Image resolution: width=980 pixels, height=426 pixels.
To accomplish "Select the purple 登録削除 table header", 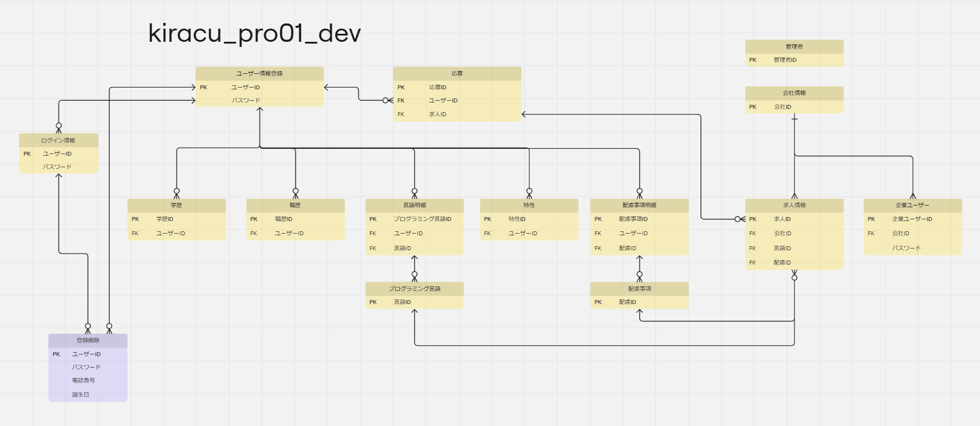I will point(88,340).
